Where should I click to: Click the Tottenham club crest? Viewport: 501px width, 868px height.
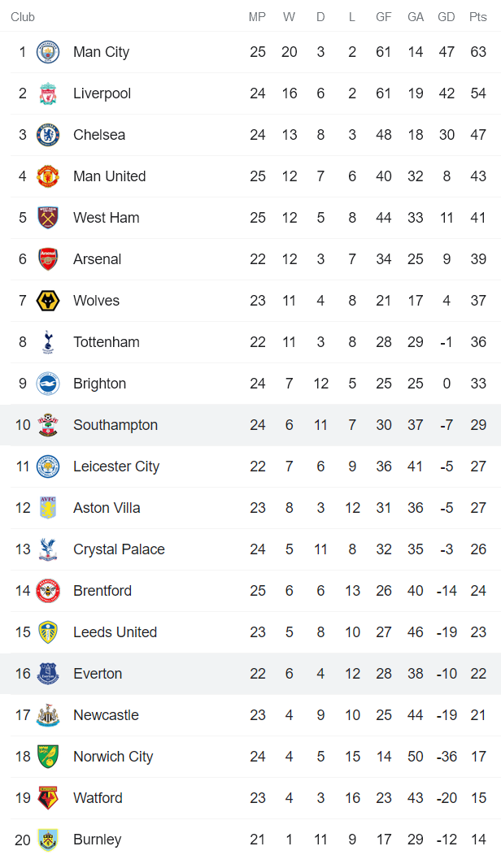tap(48, 342)
